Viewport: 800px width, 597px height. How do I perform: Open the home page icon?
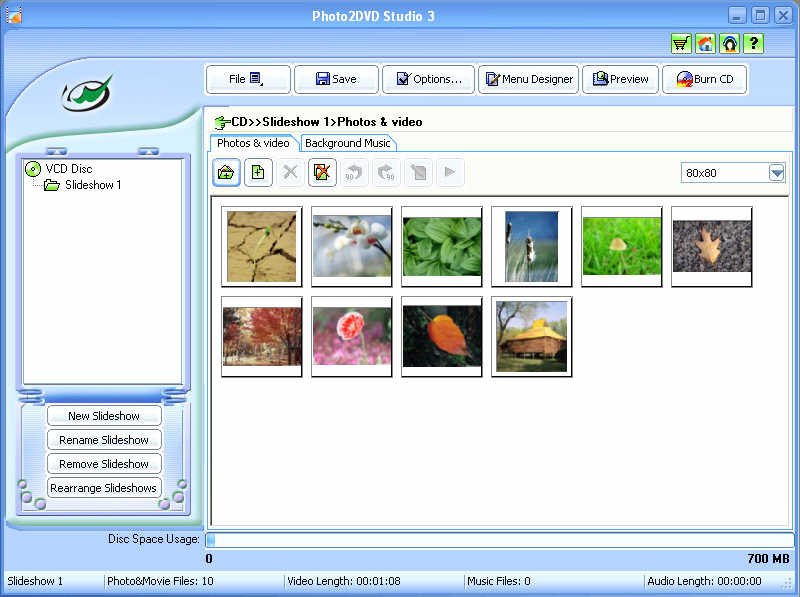coord(706,44)
